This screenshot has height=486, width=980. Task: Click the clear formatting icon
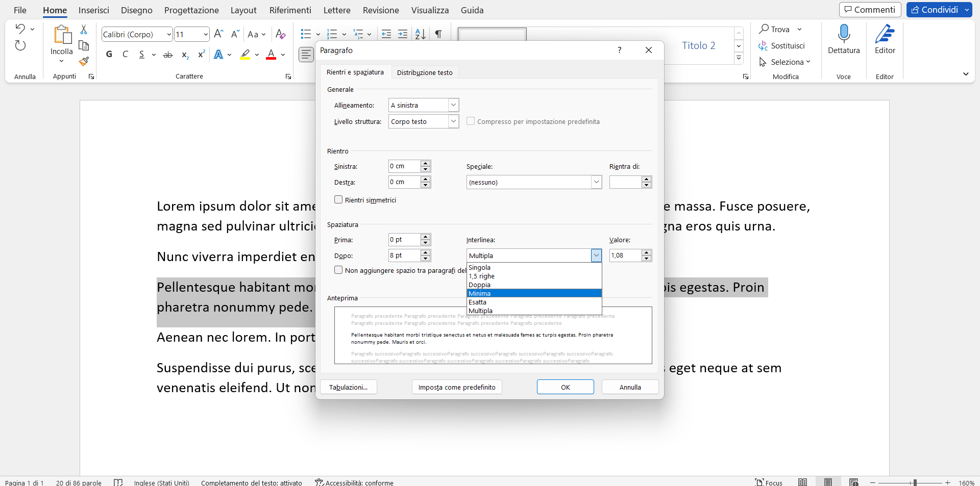280,34
